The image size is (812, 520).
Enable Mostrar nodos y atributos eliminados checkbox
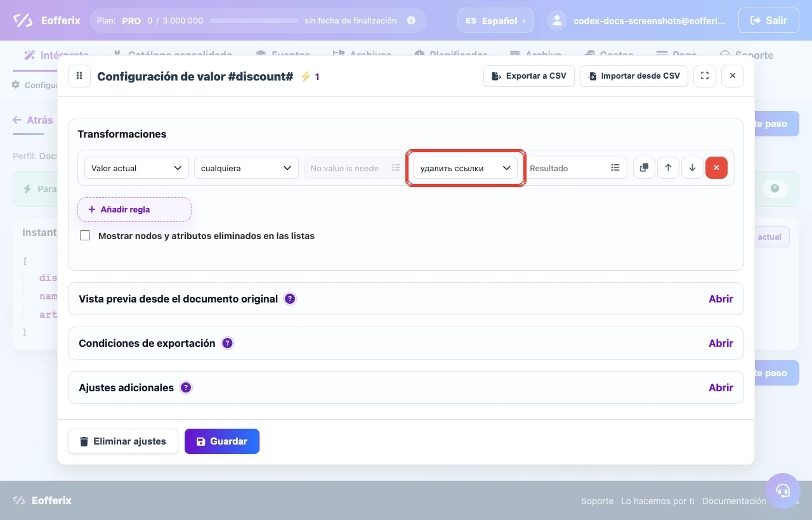click(85, 236)
